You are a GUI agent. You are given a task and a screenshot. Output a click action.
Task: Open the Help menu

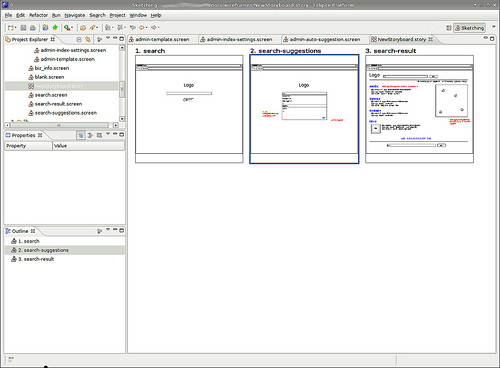point(156,15)
